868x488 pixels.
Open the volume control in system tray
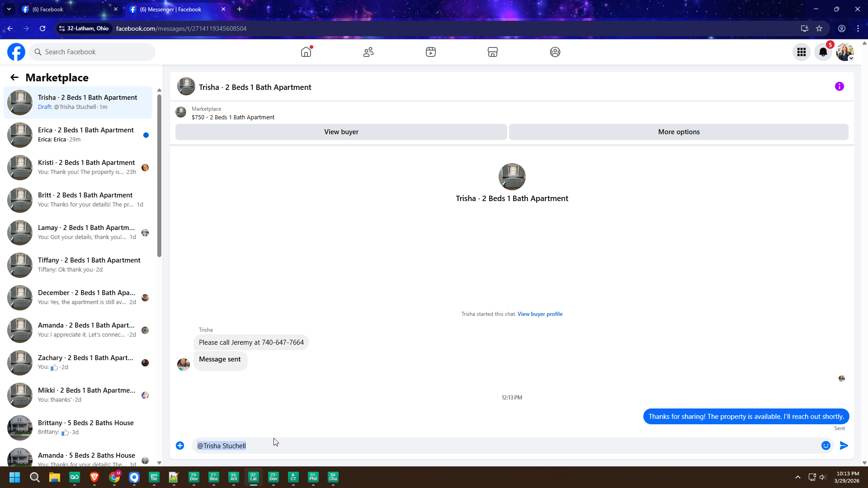[x=822, y=477]
